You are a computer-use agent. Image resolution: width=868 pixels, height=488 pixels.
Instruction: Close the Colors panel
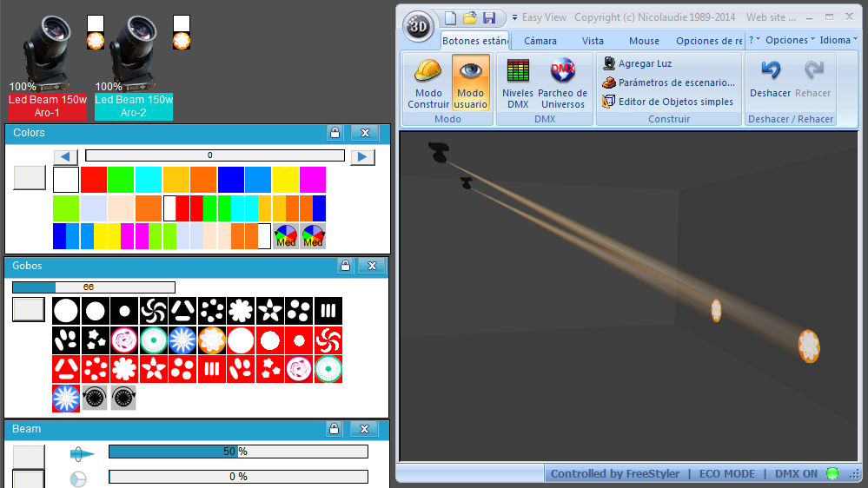(x=365, y=133)
